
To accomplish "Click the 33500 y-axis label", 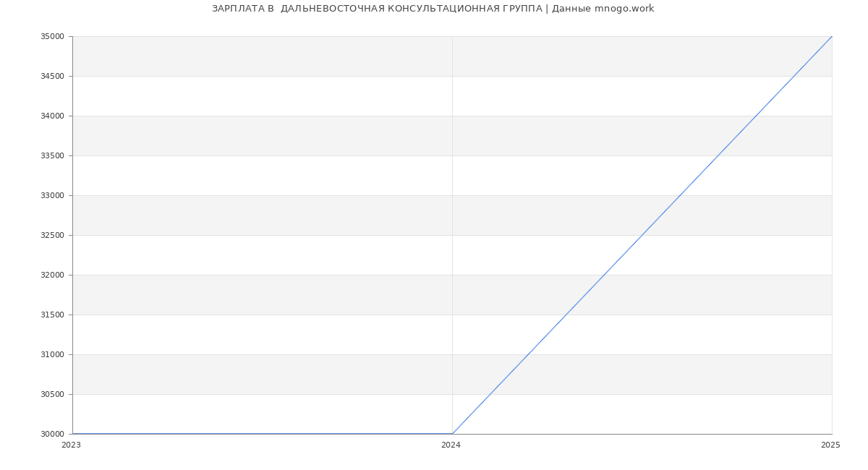I will 52,155.
